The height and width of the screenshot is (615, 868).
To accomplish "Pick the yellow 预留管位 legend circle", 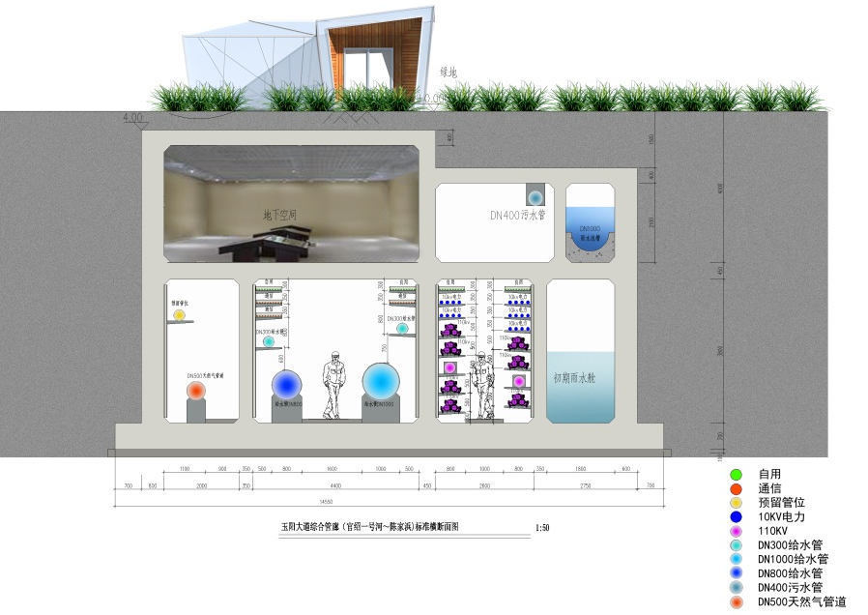I will 736,503.
